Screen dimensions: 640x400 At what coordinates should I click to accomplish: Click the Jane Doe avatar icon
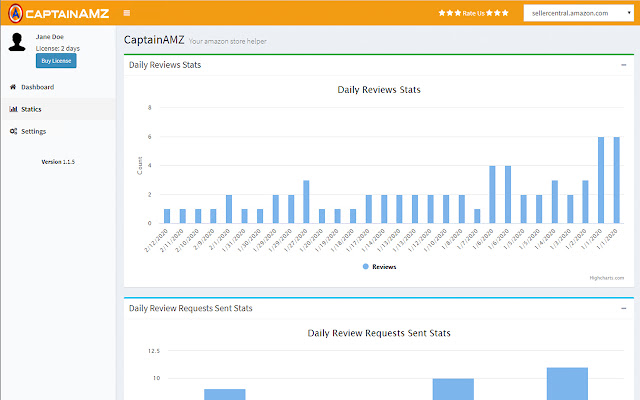coord(17,43)
